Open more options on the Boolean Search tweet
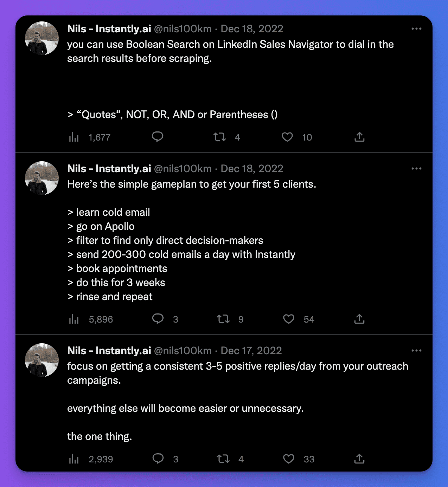Image resolution: width=448 pixels, height=487 pixels. [x=416, y=29]
